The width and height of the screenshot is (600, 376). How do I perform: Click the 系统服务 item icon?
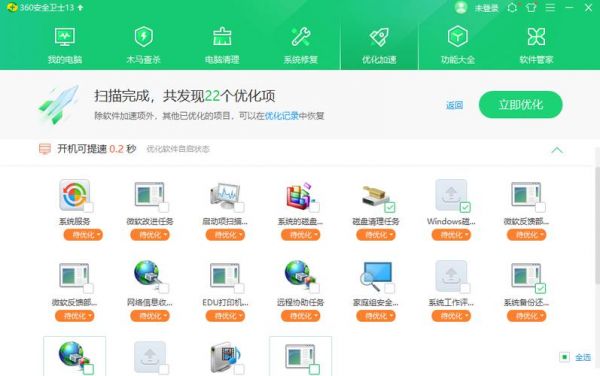(x=75, y=195)
